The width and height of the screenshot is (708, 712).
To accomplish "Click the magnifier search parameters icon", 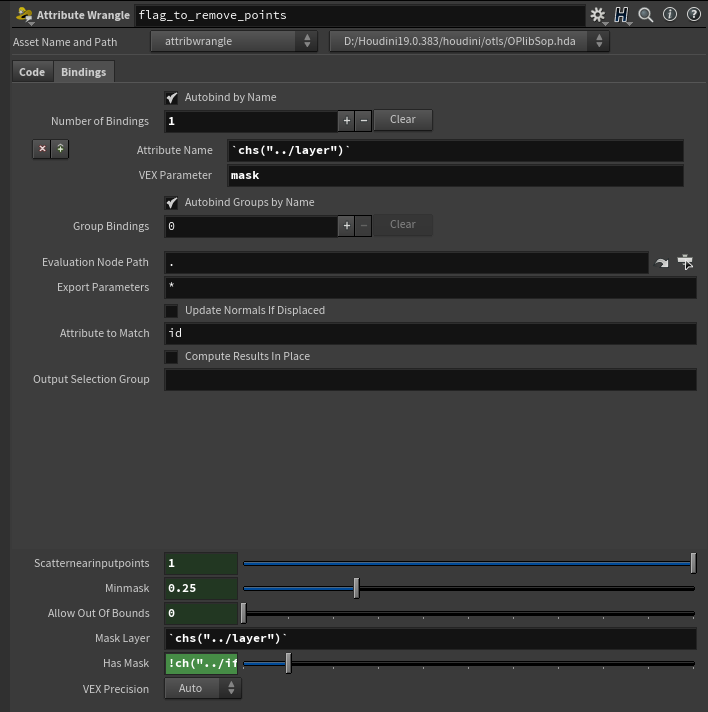I will (x=646, y=15).
